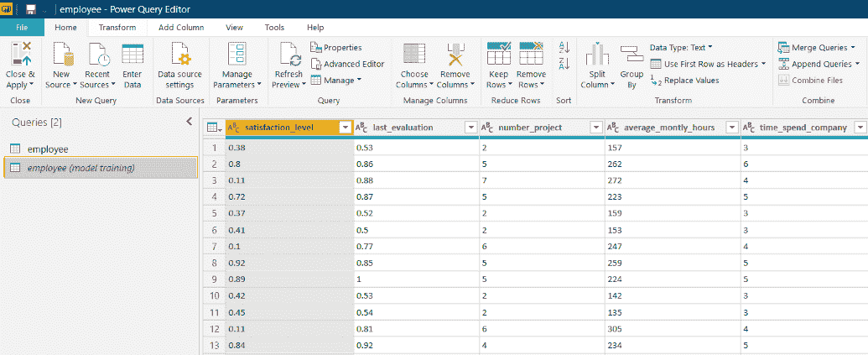The height and width of the screenshot is (355, 868).
Task: Sort descending with the Z-A icon
Action: 564,64
